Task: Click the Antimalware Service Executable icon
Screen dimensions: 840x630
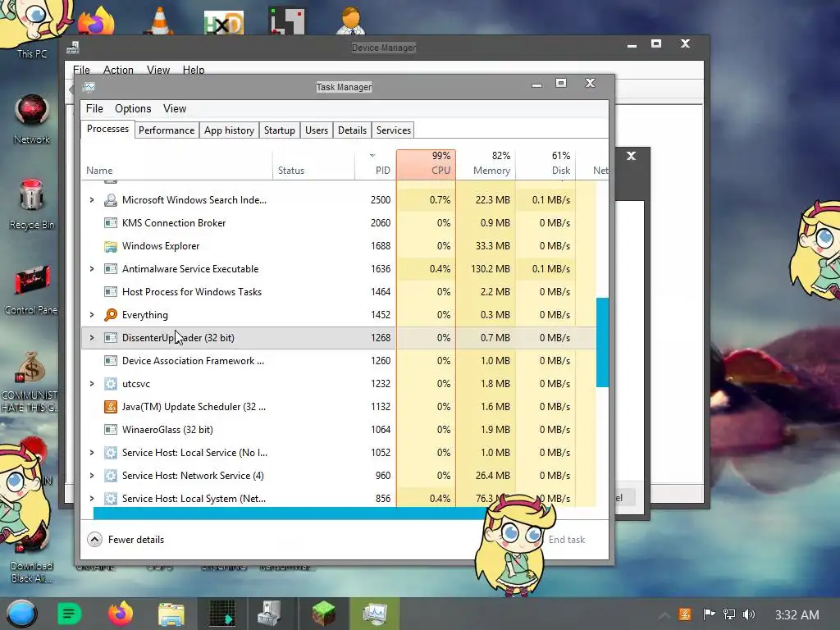Action: pos(111,269)
